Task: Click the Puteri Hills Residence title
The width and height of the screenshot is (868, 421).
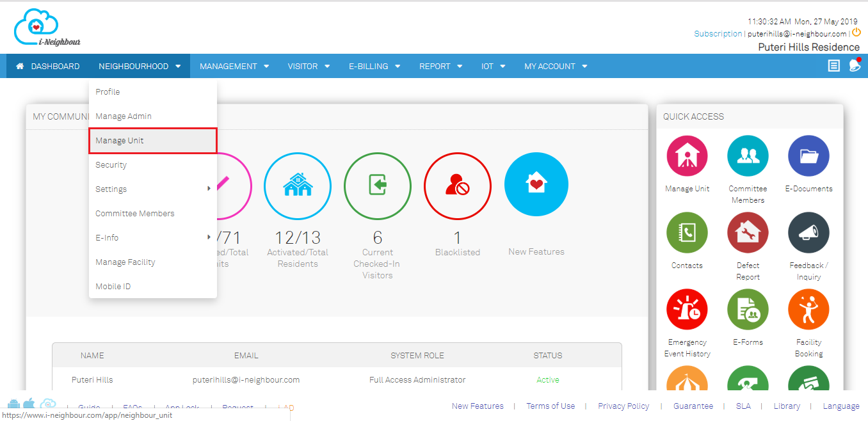Action: pyautogui.click(x=809, y=47)
